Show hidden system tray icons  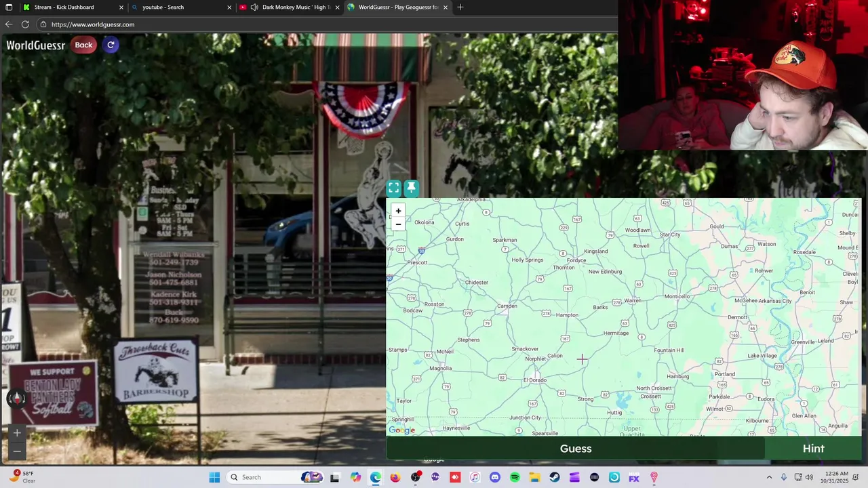click(x=769, y=477)
